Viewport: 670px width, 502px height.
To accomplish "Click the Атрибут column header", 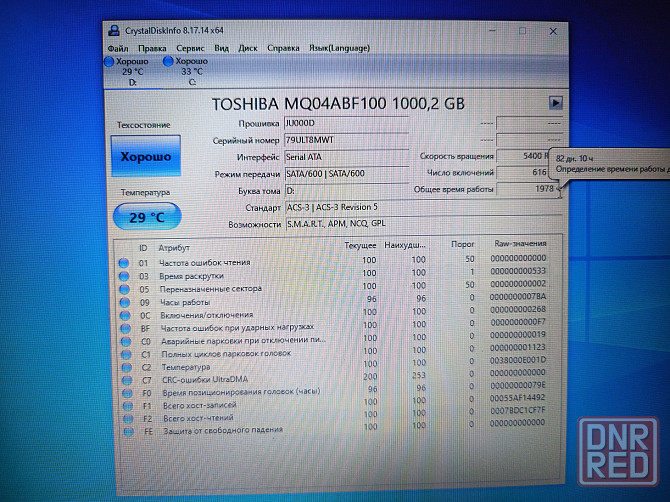I will [x=174, y=248].
